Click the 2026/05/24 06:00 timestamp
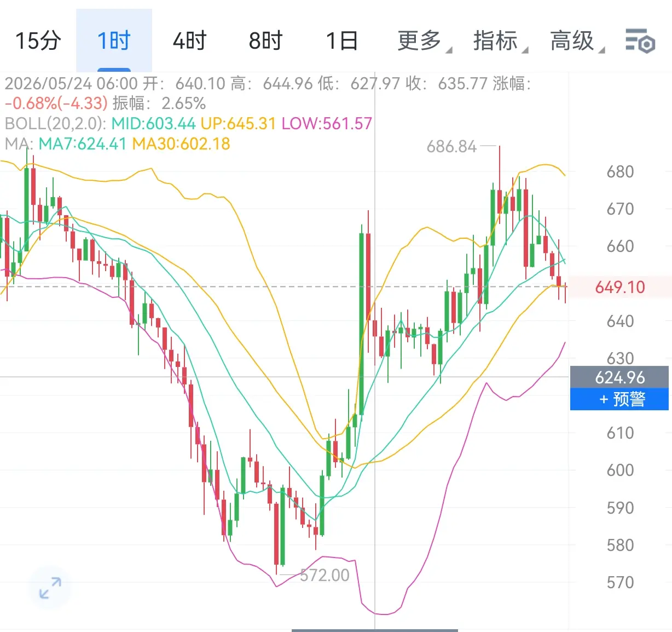672x632 pixels. click(71, 83)
